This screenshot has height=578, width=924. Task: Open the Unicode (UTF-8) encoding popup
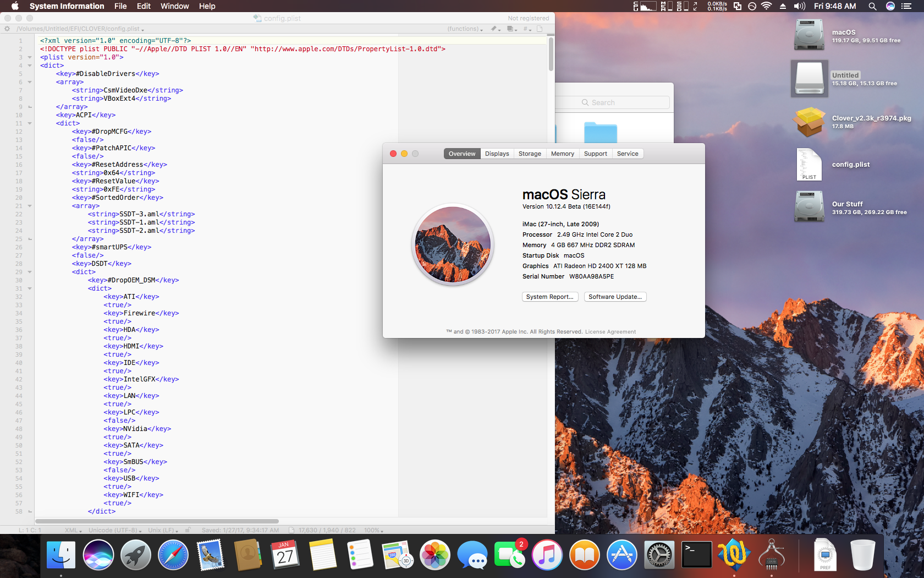tap(115, 530)
